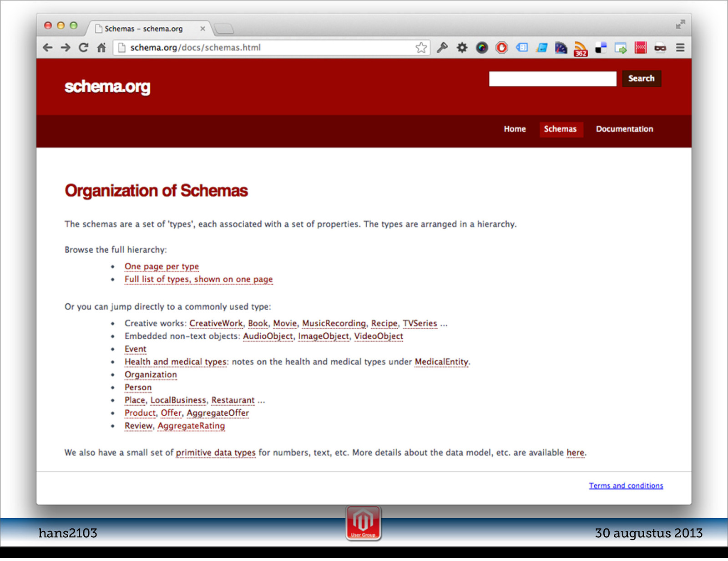This screenshot has width=728, height=561.
Task: Go back with the browser back arrow
Action: pos(48,48)
